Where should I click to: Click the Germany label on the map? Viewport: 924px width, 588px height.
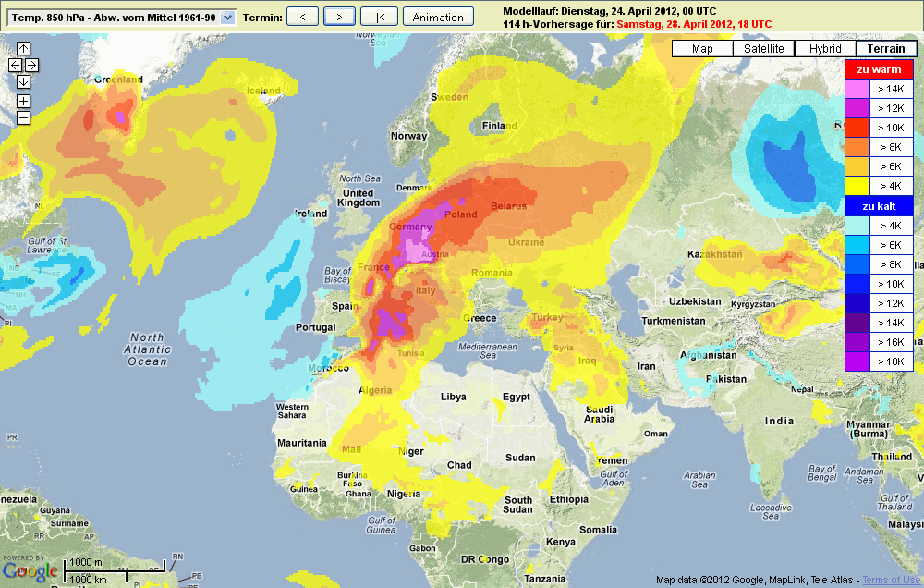click(x=411, y=227)
